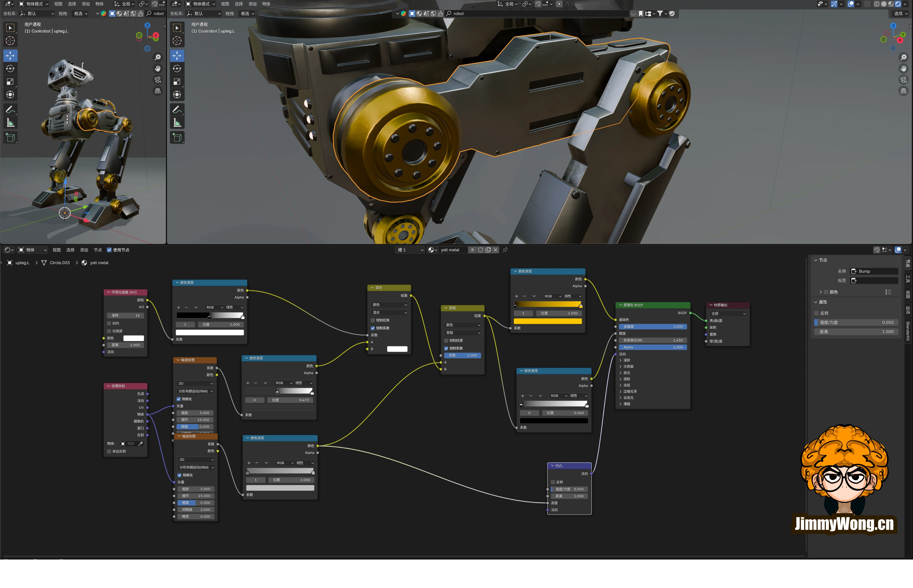Click the pin icon in the node editor header

tap(505, 250)
